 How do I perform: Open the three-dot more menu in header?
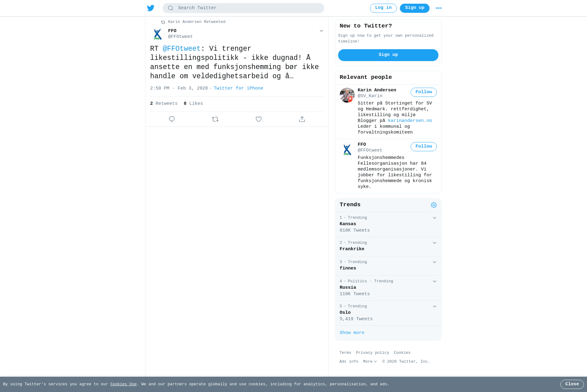[x=439, y=8]
